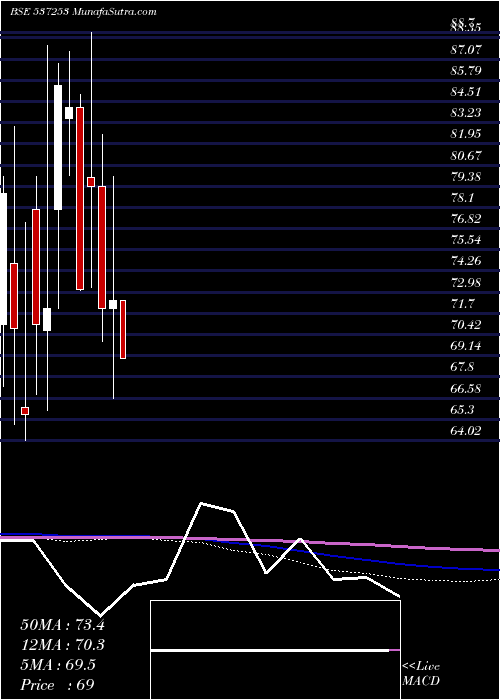The height and width of the screenshot is (700, 500).
Task: Click the 71.7 price axis label
Action: [x=462, y=304]
